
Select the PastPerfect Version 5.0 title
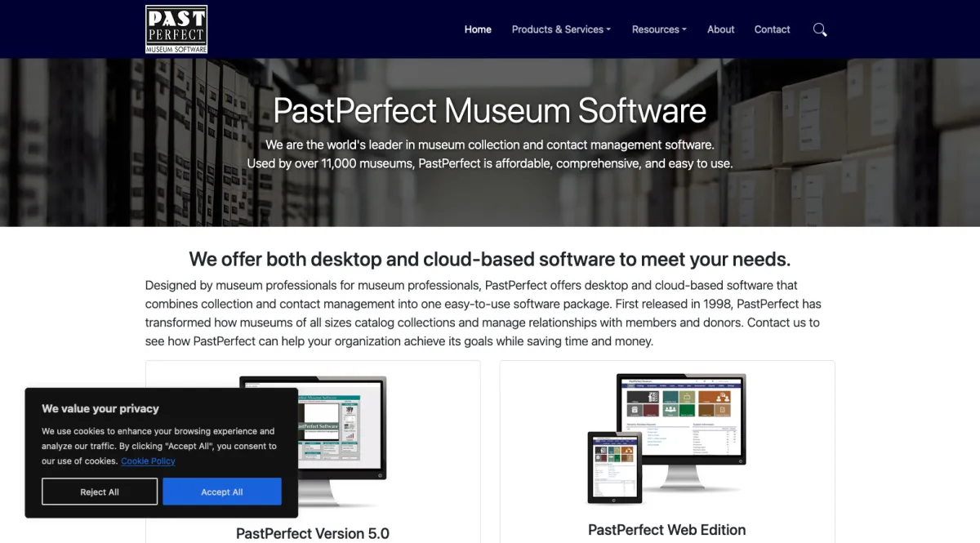(x=313, y=533)
